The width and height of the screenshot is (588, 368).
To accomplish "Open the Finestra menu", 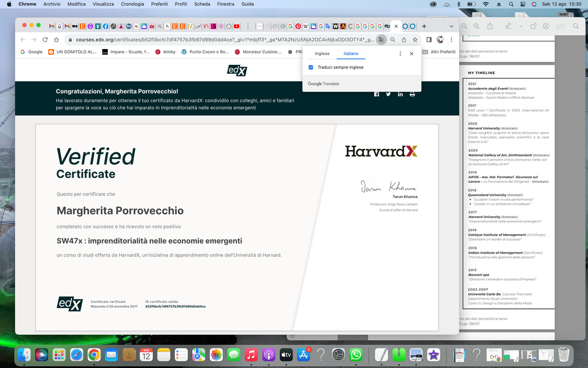I will point(225,4).
